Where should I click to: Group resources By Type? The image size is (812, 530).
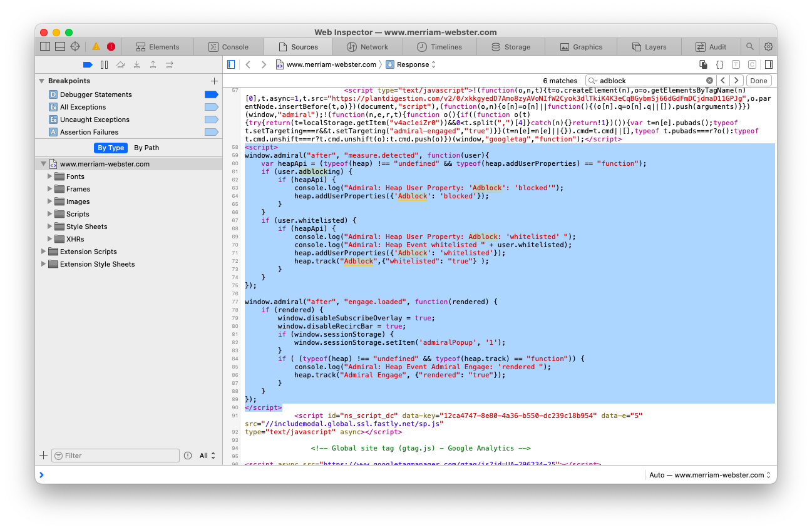111,148
